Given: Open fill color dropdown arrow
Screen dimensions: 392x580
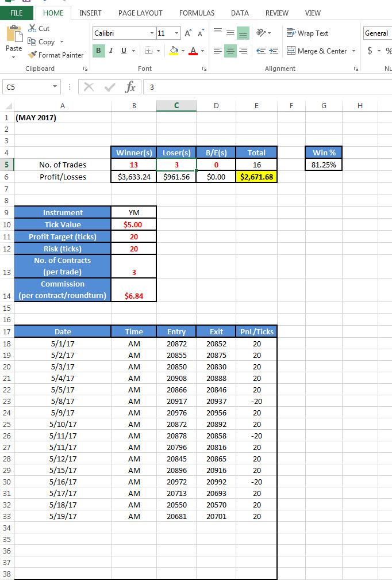Looking at the screenshot, I should [183, 50].
